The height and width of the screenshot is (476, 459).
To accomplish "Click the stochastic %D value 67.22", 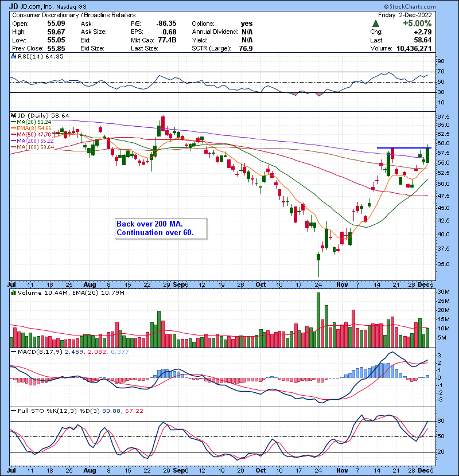I will point(134,411).
